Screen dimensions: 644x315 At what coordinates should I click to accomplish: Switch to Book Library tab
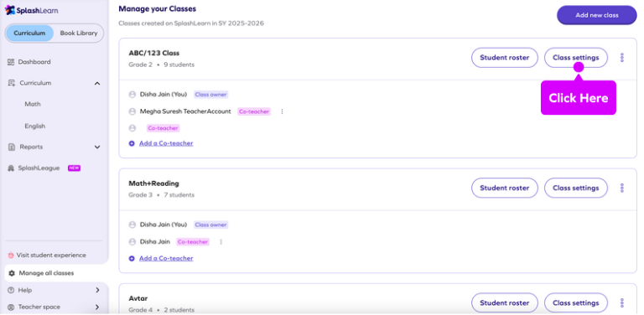79,34
